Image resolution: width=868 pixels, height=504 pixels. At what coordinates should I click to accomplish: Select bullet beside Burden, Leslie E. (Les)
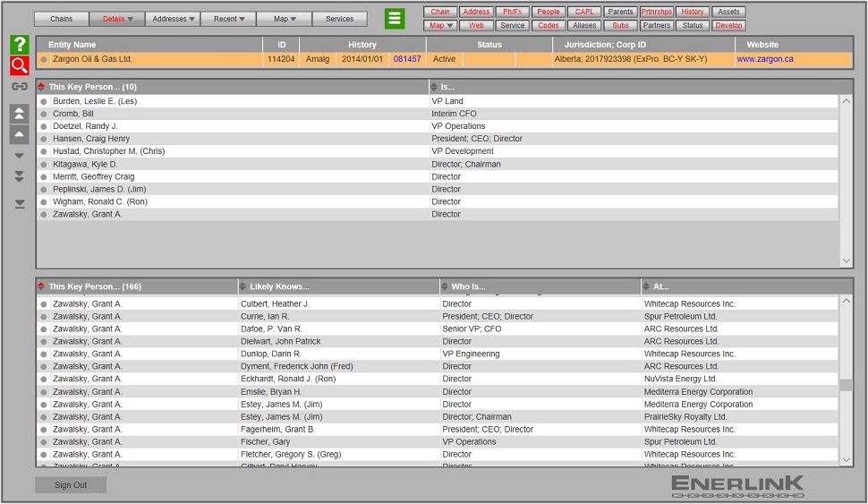point(44,101)
